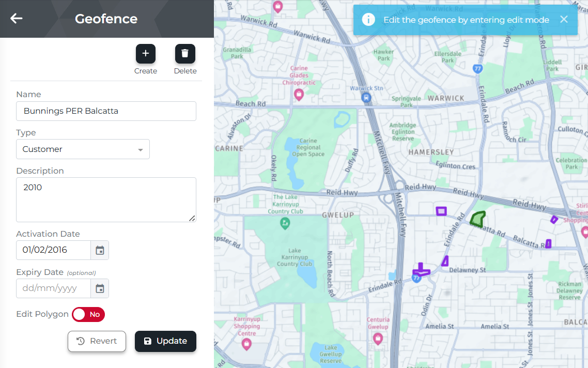The image size is (588, 368).
Task: Click into the Description text area
Action: click(x=106, y=200)
